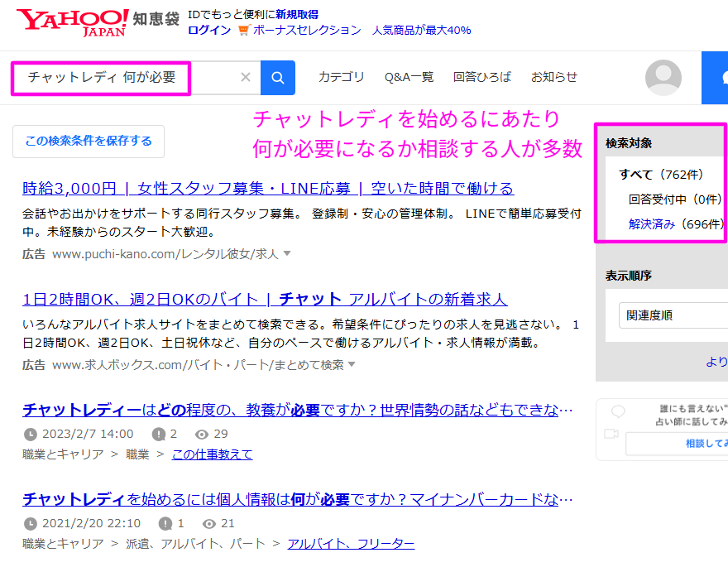Click answer count icon beside 2 for 2023 question
Viewport: 728px width, 567px height.
[x=158, y=435]
